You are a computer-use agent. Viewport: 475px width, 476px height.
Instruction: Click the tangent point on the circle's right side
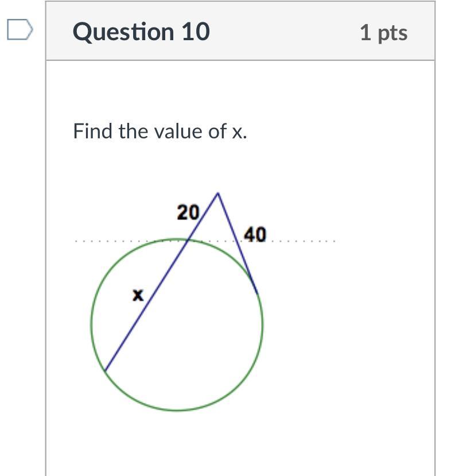[258, 293]
